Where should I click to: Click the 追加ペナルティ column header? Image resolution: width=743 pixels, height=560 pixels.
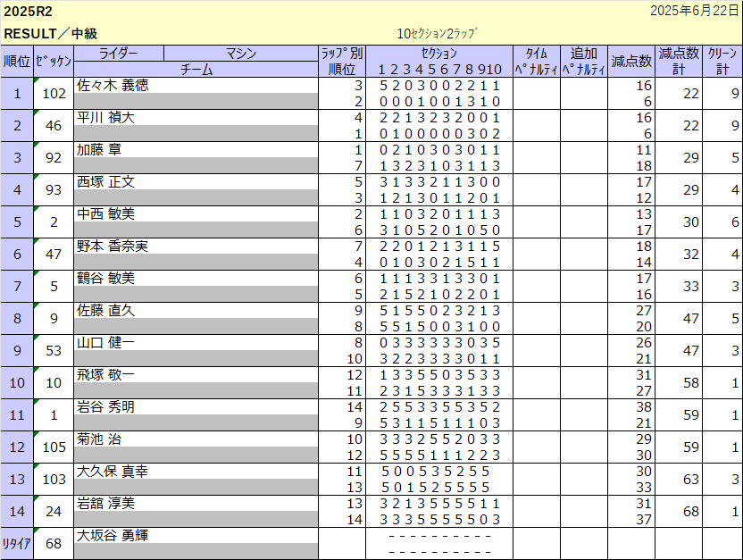[583, 61]
